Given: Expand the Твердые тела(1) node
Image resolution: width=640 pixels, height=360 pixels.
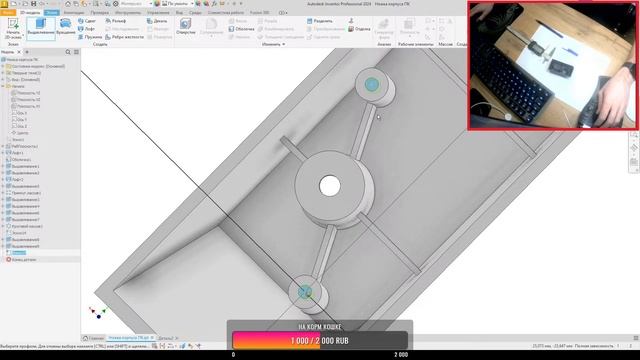Looking at the screenshot, I should tap(3, 73).
